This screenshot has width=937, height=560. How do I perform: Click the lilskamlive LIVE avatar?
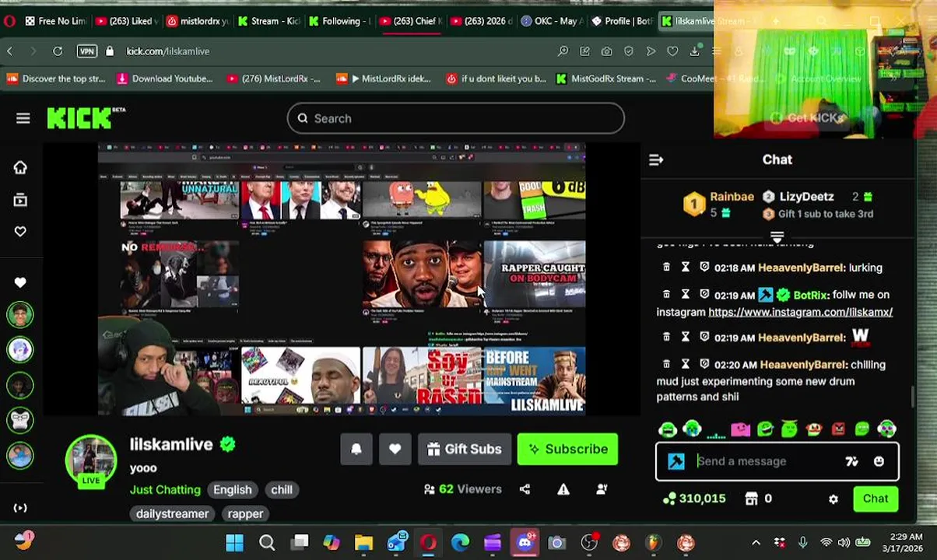point(91,460)
